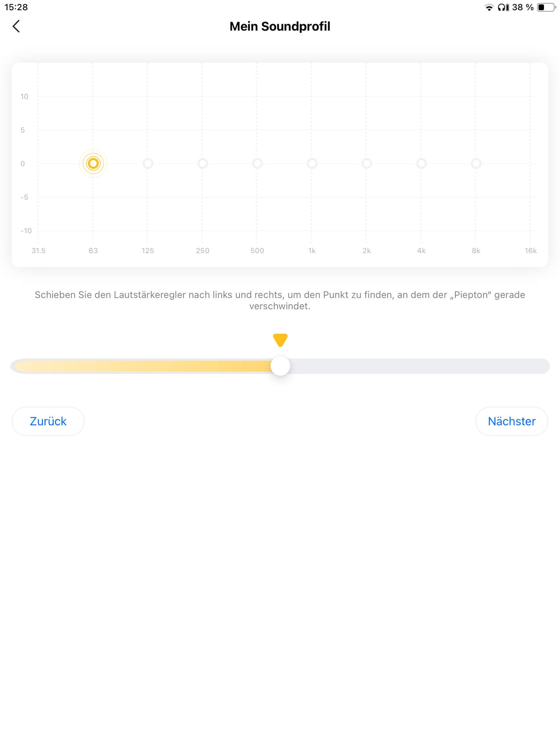
Task: Tap the back arrow at top left
Action: [16, 26]
